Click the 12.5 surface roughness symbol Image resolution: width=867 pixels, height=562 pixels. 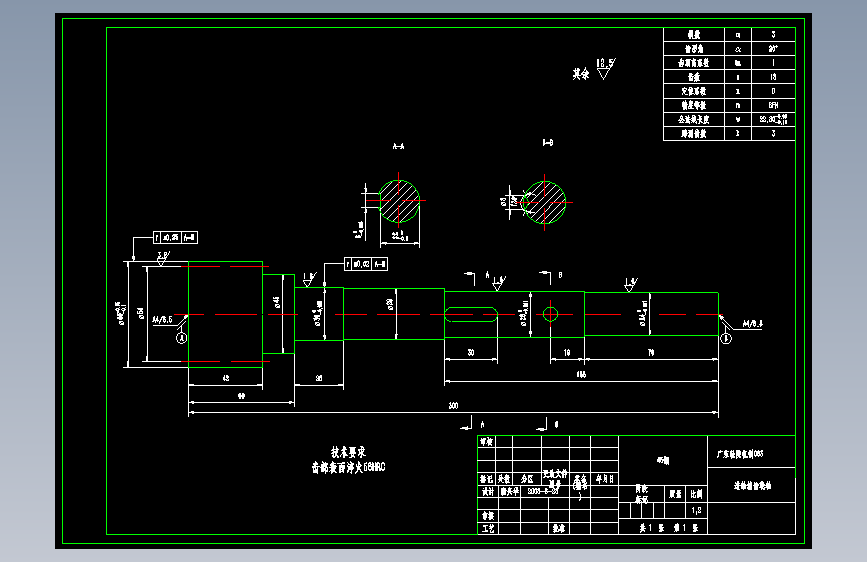(605, 69)
